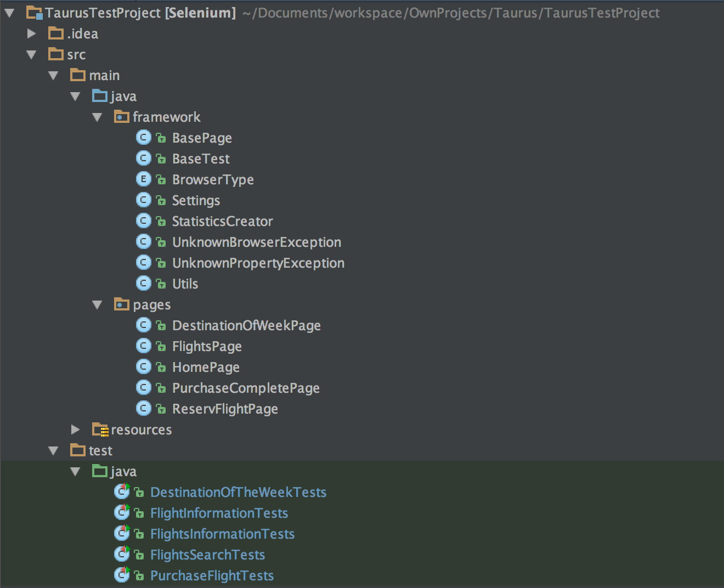Select the Settings class name
Viewport: 724px width, 588px height.
point(196,201)
